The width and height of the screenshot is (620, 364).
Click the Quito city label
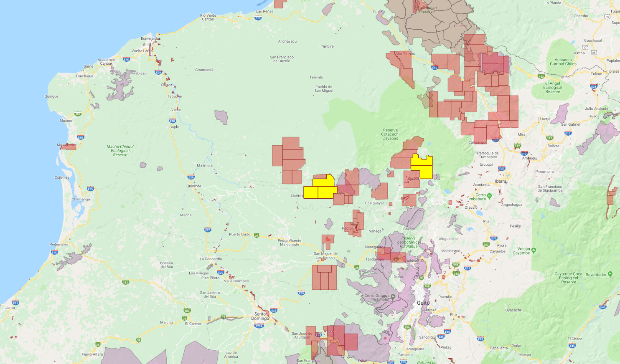(423, 303)
